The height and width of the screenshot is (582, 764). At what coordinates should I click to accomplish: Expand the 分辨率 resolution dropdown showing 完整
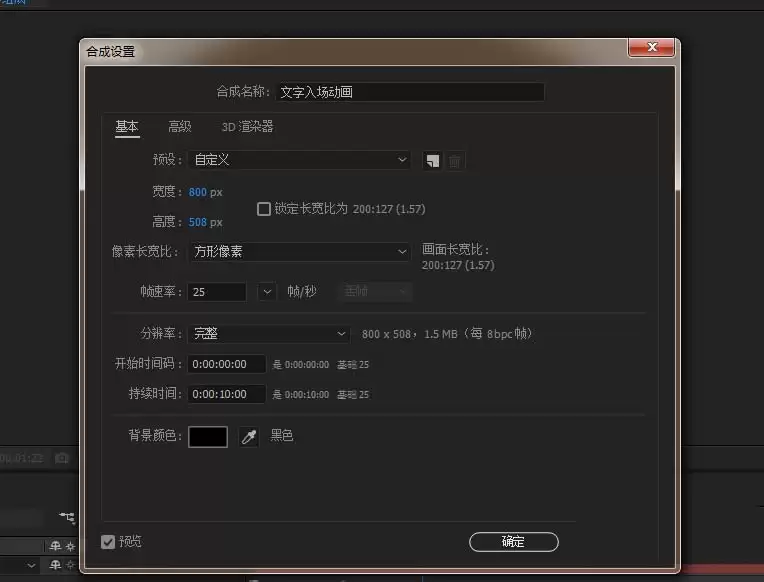point(269,333)
